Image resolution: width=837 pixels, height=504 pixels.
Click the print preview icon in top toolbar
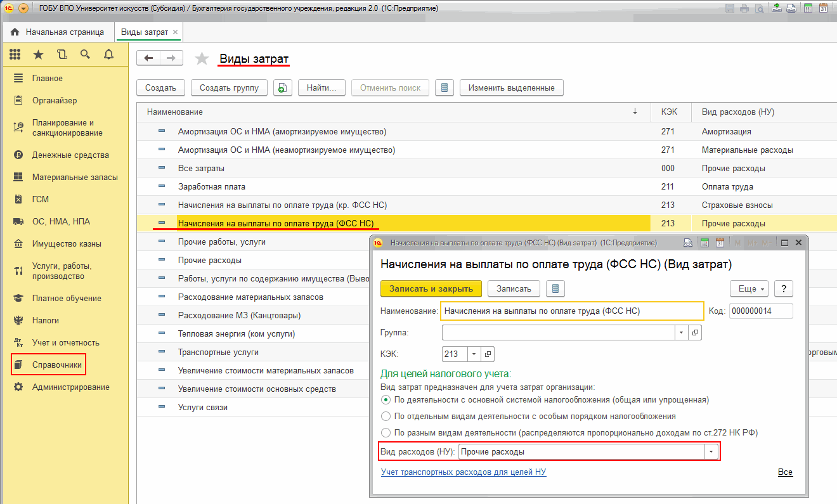(x=760, y=8)
